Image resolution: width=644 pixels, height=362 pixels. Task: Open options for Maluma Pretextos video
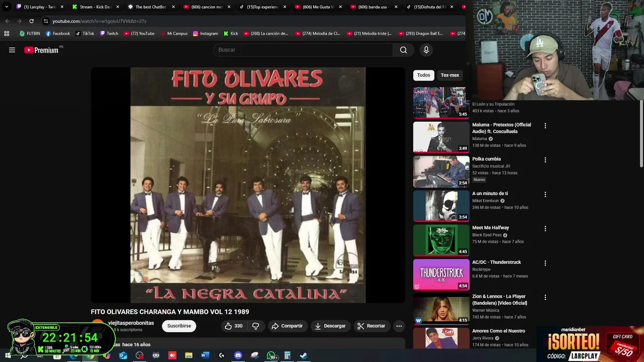[545, 126]
